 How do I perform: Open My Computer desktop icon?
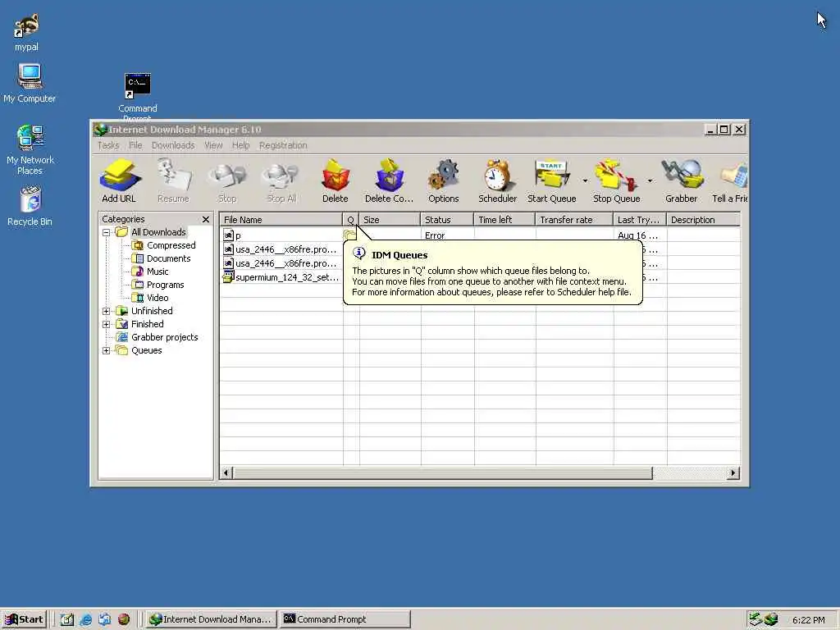pos(30,83)
